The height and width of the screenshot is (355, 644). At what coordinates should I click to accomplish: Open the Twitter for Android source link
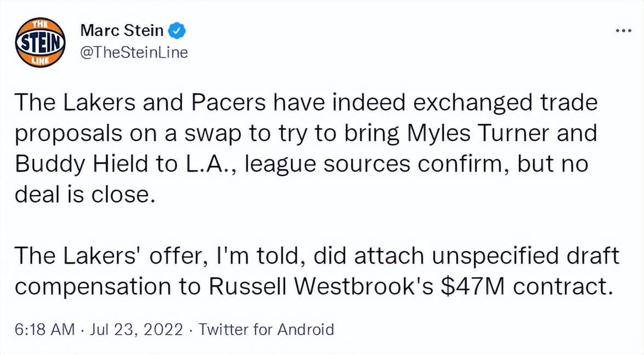click(x=266, y=329)
